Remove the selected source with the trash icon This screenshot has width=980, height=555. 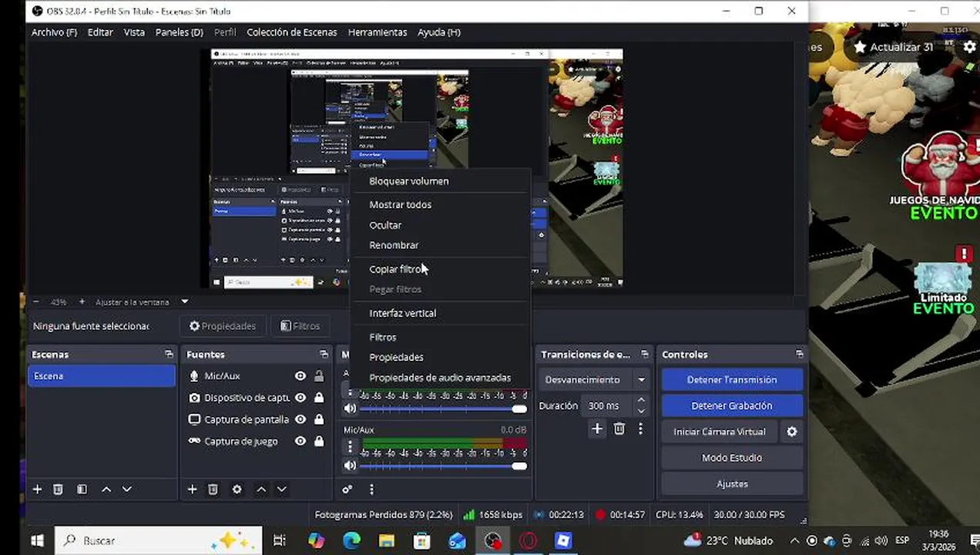(x=213, y=489)
